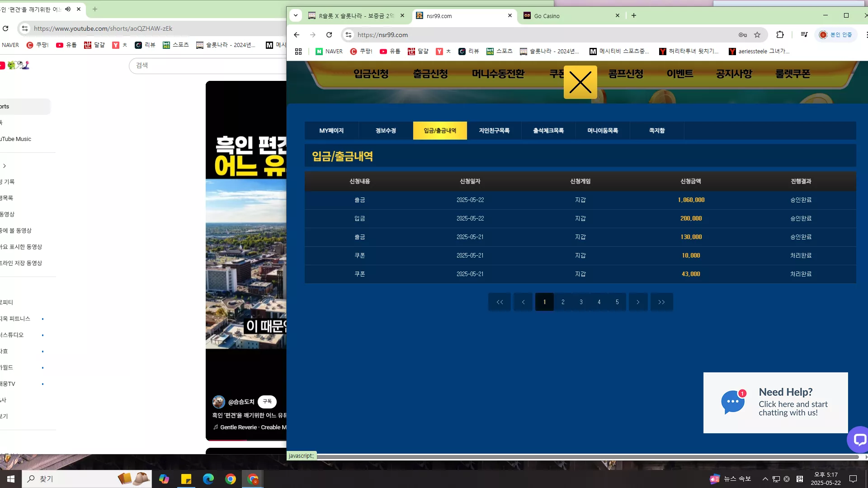Focus the YouTube 검색 search field
Image resolution: width=868 pixels, height=488 pixels.
208,66
